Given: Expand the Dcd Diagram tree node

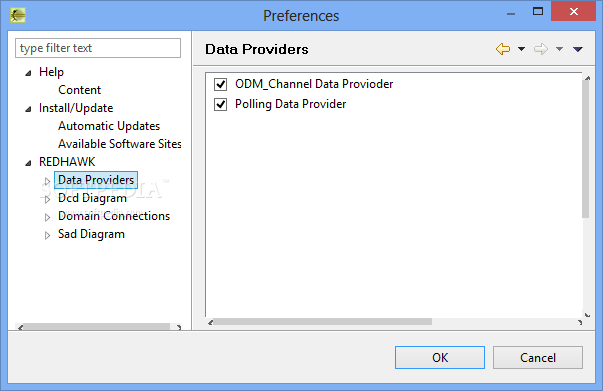Looking at the screenshot, I should point(47,199).
